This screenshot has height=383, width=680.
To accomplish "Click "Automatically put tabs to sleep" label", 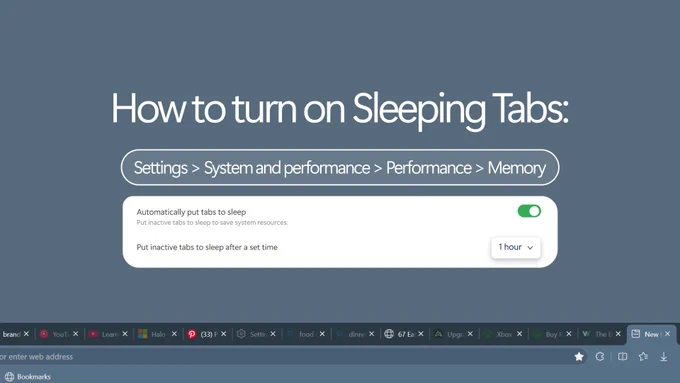I will click(x=191, y=212).
